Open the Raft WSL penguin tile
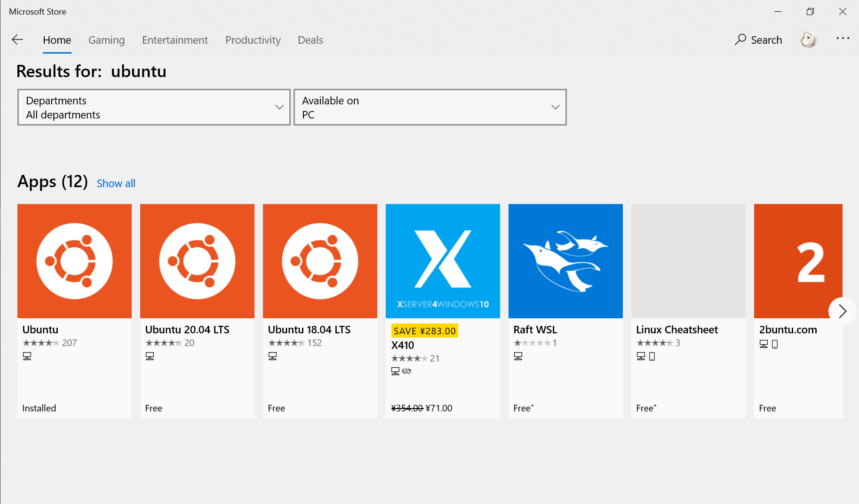 tap(565, 261)
